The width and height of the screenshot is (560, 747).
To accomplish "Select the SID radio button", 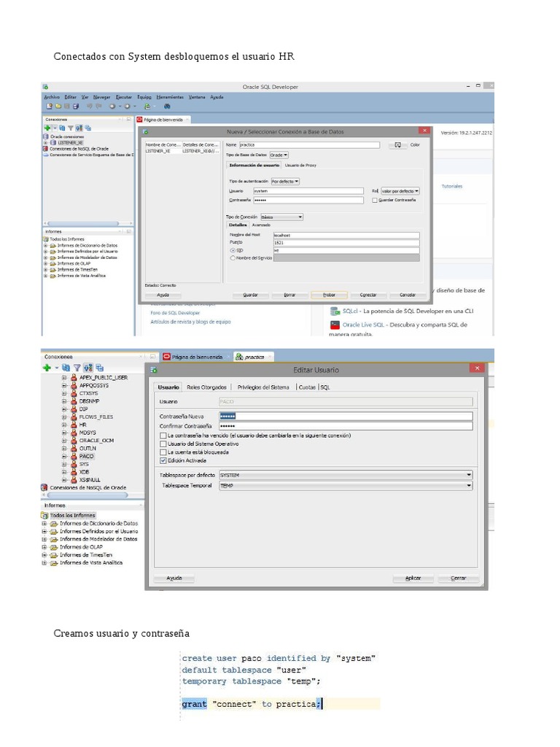I will click(233, 250).
